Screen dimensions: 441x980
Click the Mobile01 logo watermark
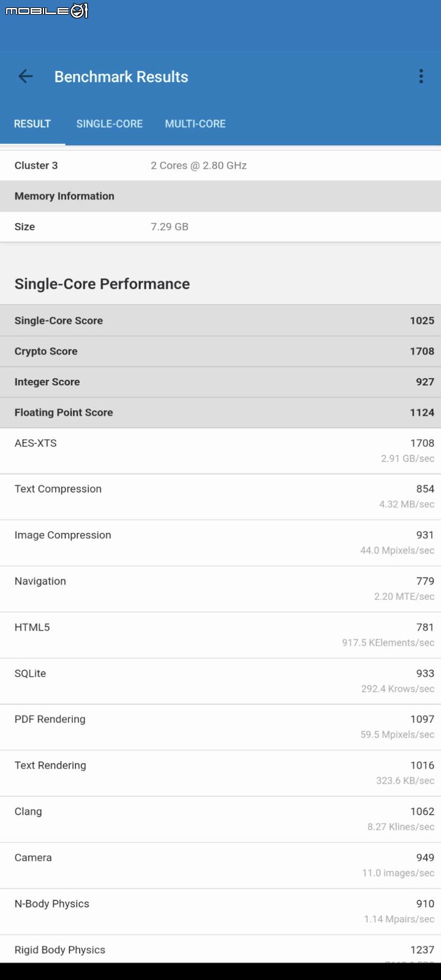coord(47,10)
